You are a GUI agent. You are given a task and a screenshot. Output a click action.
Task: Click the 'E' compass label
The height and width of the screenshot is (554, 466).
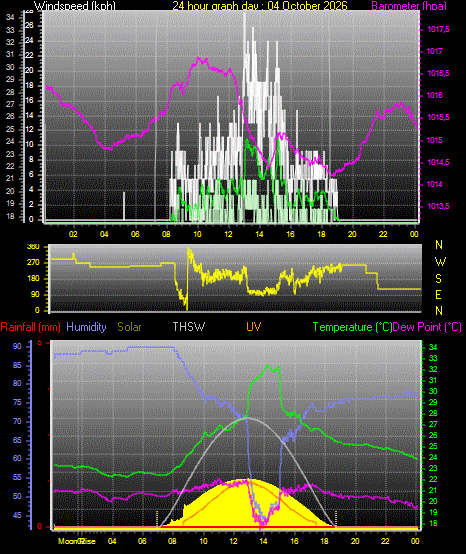(438, 295)
